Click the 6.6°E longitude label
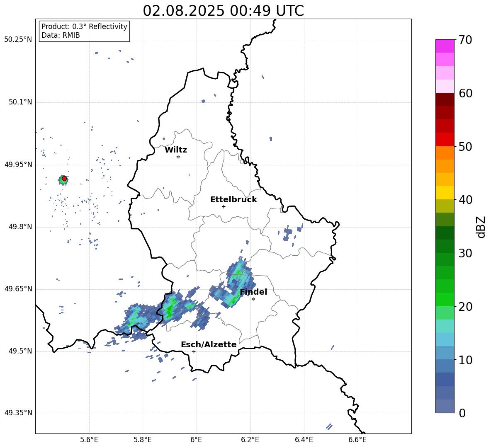Screen dimensions: 491x448 click(357, 440)
